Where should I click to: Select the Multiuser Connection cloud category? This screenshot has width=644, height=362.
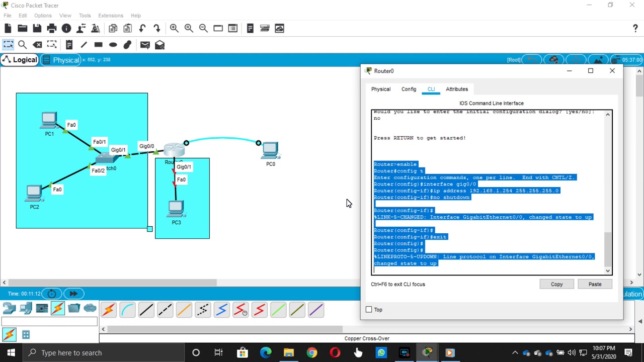click(x=90, y=308)
